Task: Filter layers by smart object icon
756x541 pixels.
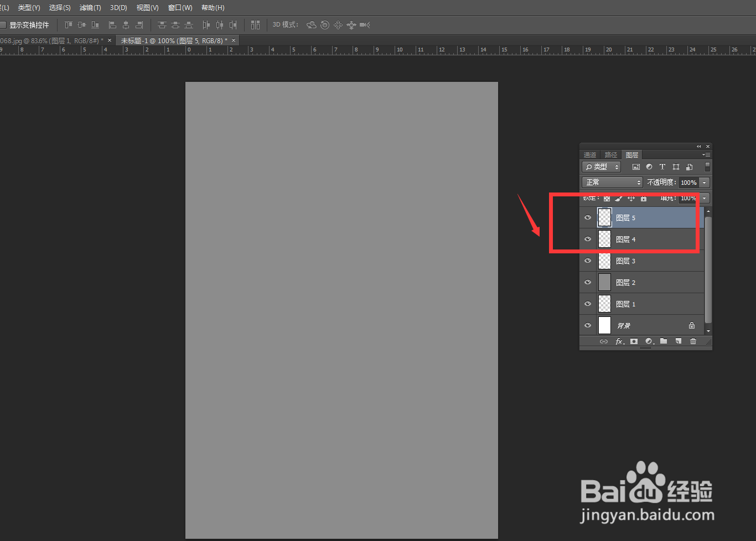Action: (689, 167)
